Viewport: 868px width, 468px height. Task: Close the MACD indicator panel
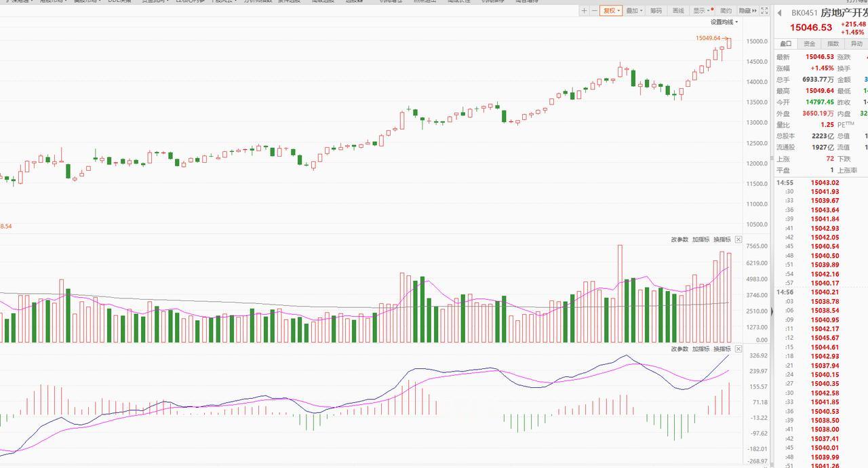pos(738,349)
